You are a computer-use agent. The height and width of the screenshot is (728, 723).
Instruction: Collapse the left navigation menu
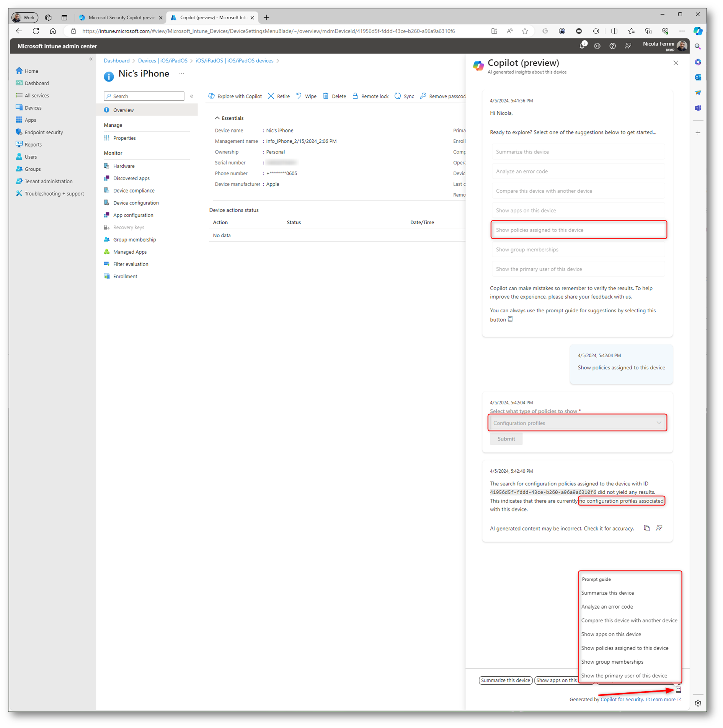(x=91, y=59)
